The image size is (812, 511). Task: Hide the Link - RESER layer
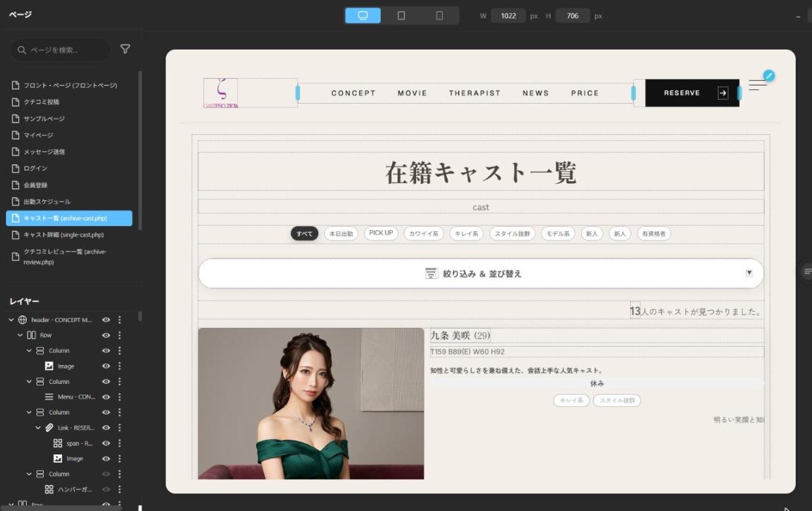pos(106,428)
